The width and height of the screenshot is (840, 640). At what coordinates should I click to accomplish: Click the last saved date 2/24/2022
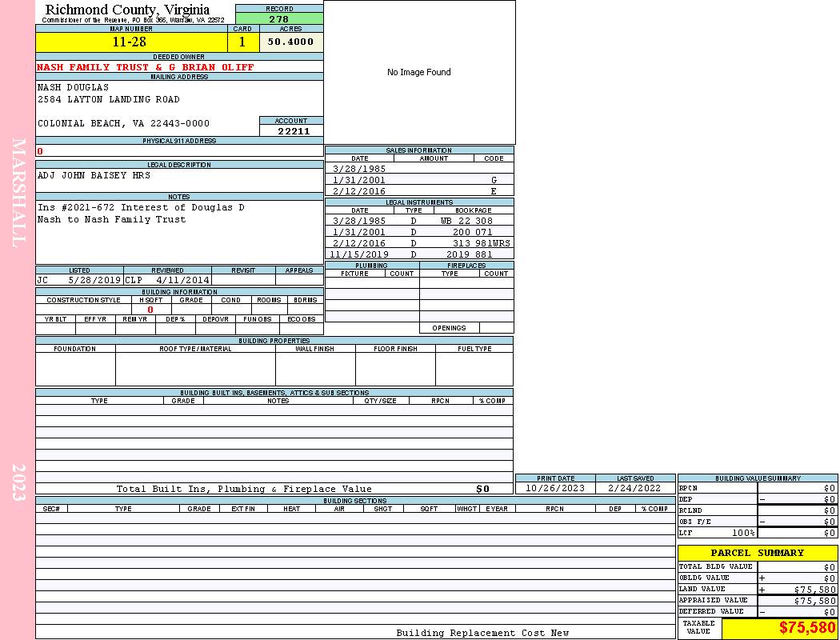pyautogui.click(x=634, y=488)
